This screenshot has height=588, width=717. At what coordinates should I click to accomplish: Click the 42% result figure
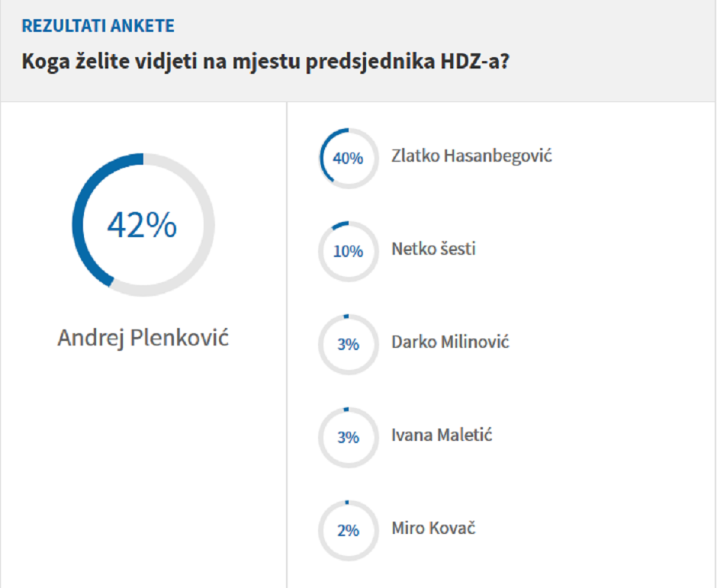click(x=142, y=226)
